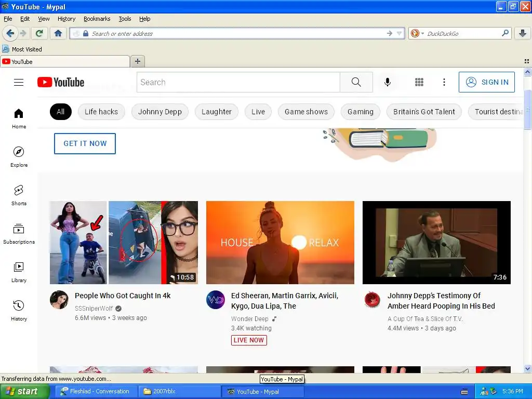Click the YouTube search magnifier button
The image size is (532, 399).
tap(356, 82)
